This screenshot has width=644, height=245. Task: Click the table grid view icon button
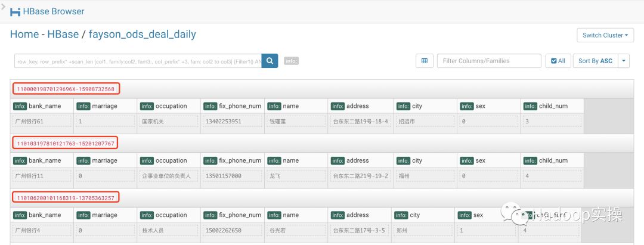click(425, 61)
